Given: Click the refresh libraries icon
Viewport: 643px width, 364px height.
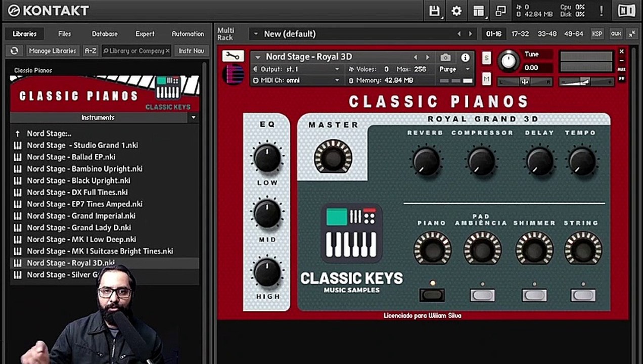Looking at the screenshot, I should coord(14,51).
